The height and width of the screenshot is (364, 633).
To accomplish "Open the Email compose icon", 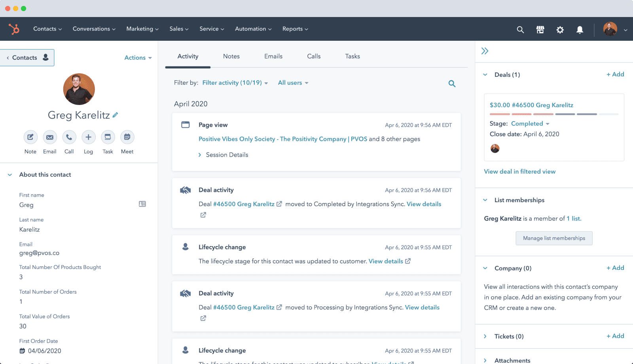I will point(50,137).
